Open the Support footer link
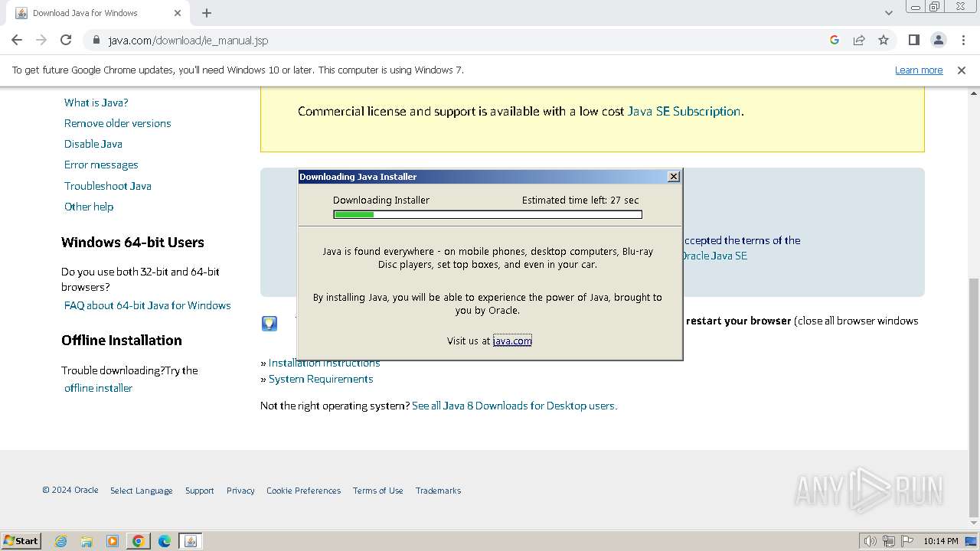The image size is (980, 551). pyautogui.click(x=200, y=491)
